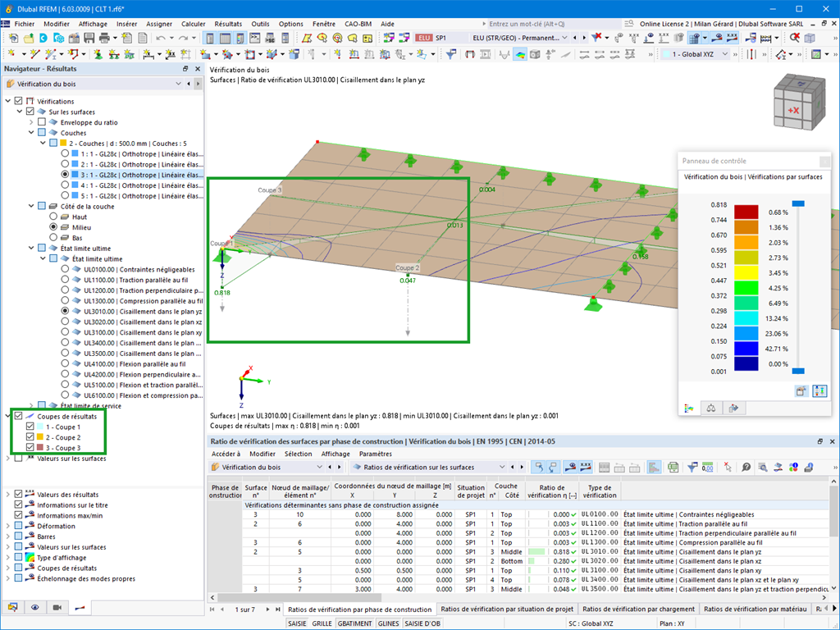Click the camera icon at navigator bottom
840x630 pixels.
point(57,608)
